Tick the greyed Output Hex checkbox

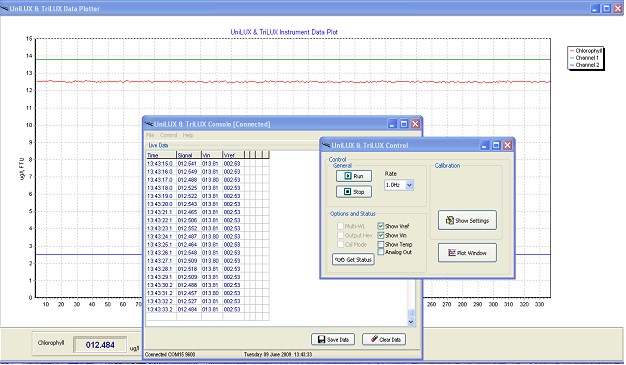coord(341,236)
